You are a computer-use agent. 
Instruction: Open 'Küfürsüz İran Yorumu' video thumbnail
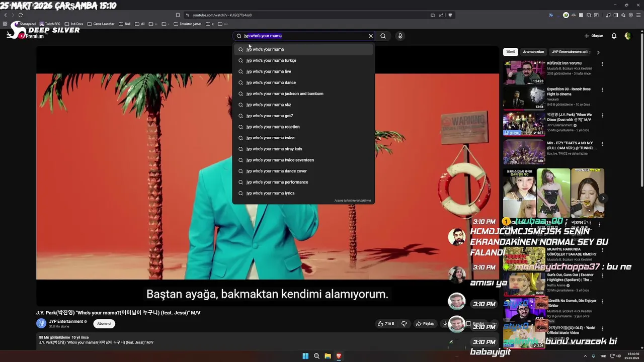pos(524,72)
